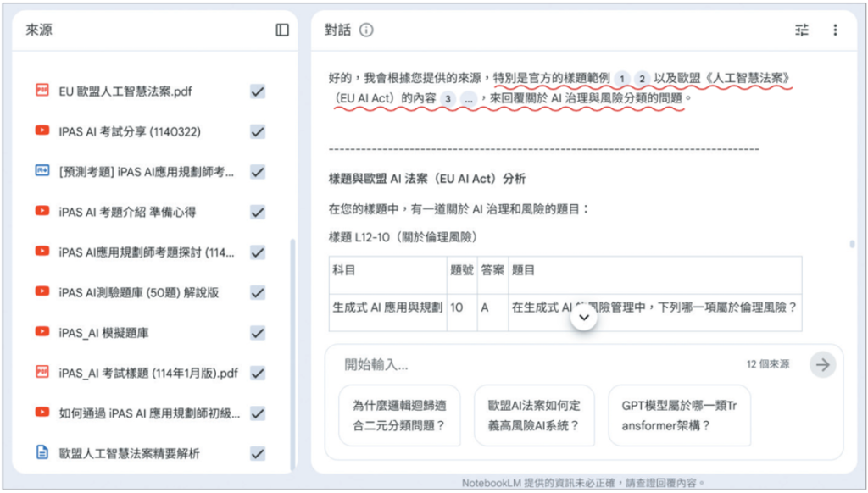Deselect iPAS AI測驗題庫 (50題) 解說版 checkbox

258,292
